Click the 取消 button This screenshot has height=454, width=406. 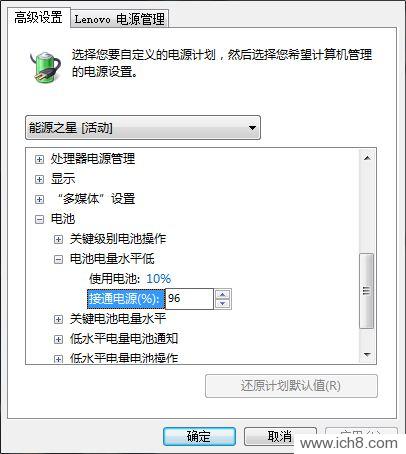(x=279, y=436)
